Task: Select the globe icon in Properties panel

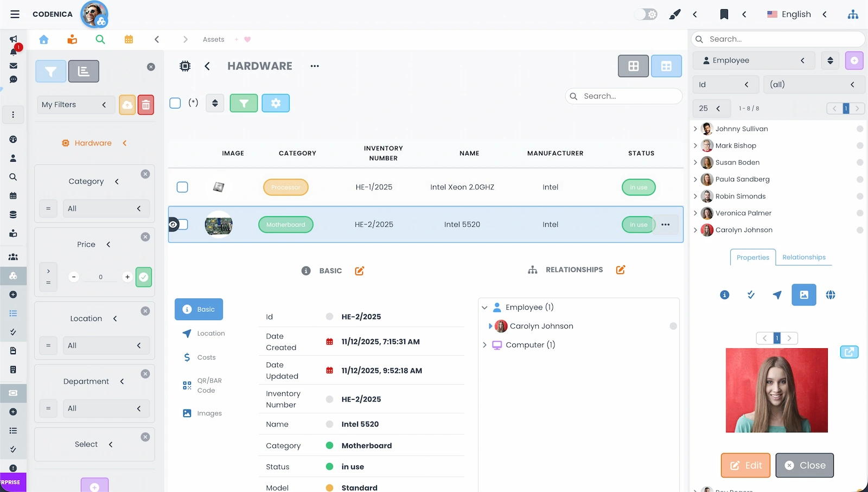Action: click(831, 295)
